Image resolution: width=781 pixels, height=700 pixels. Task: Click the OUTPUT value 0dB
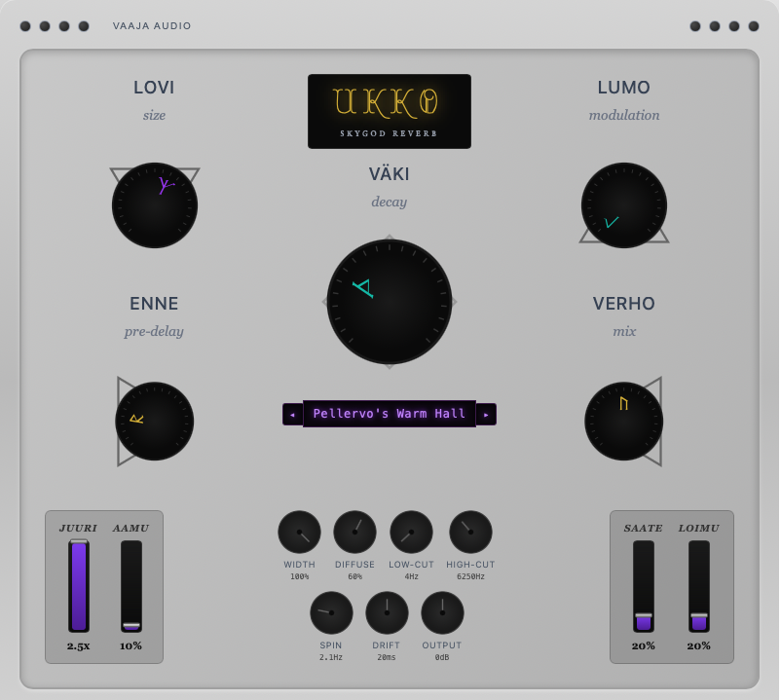point(442,657)
